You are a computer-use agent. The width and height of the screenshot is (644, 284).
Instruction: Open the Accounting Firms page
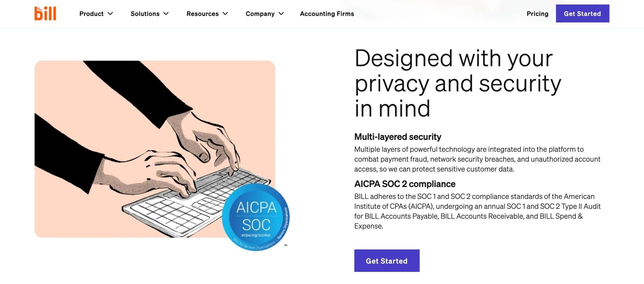click(326, 14)
